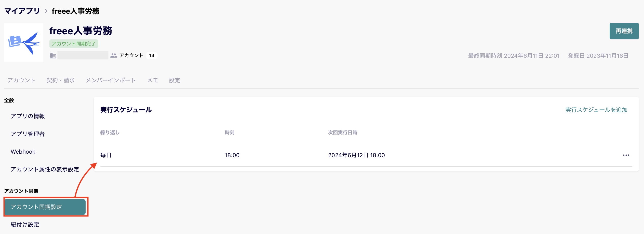Click the company building icon

[x=53, y=55]
